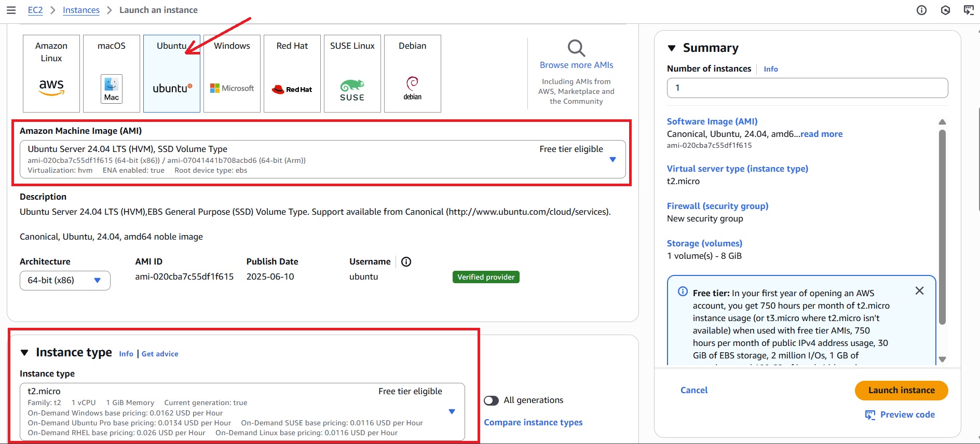Select the Windows Microsoft AMI tile
Screen dimensions: 980x444
tap(232, 74)
